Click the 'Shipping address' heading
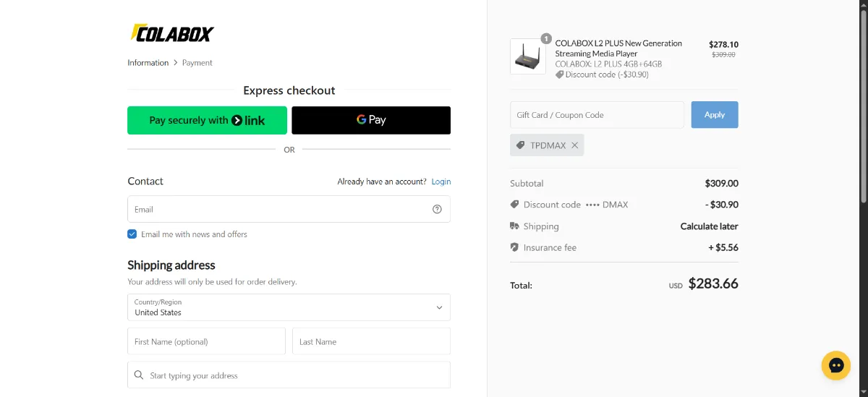868x397 pixels. pyautogui.click(x=171, y=265)
